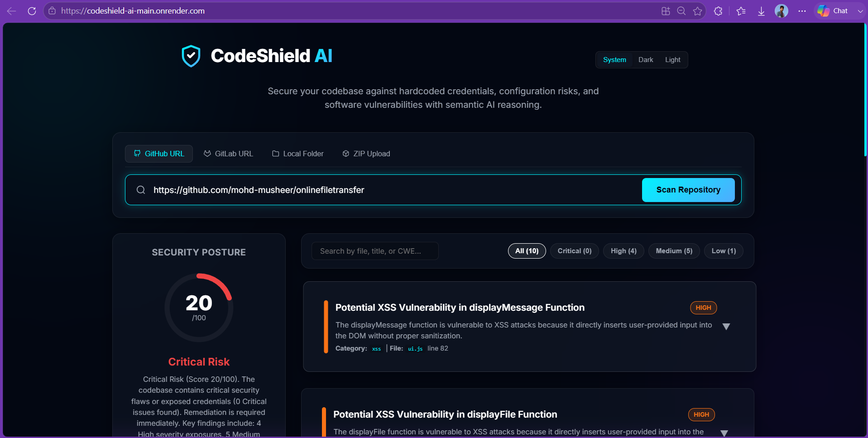The width and height of the screenshot is (868, 438).
Task: Open browser settings and more menu
Action: click(802, 11)
